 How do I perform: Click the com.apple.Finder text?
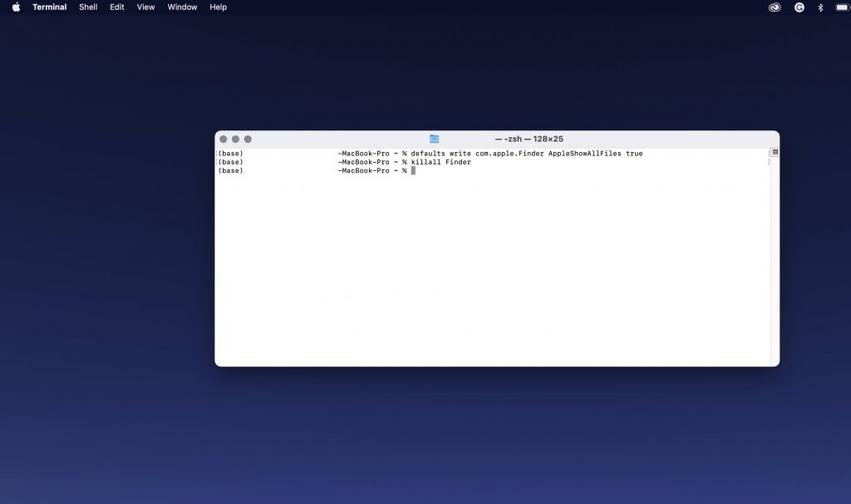[509, 154]
